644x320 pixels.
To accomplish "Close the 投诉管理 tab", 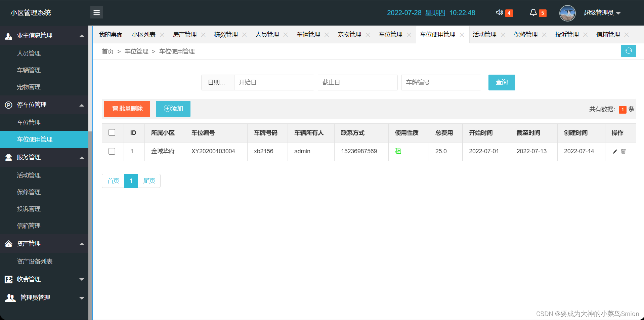I will [x=586, y=35].
